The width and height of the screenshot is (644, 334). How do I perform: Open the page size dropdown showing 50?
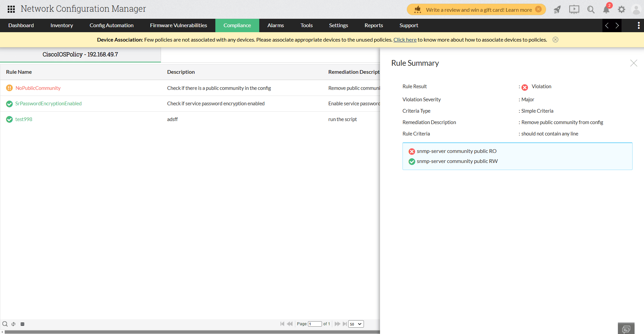pyautogui.click(x=356, y=324)
